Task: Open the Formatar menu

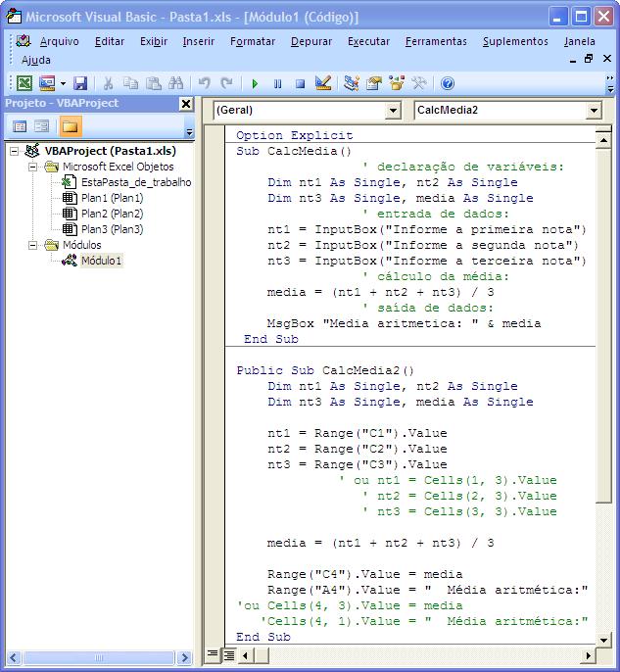Action: tap(253, 41)
